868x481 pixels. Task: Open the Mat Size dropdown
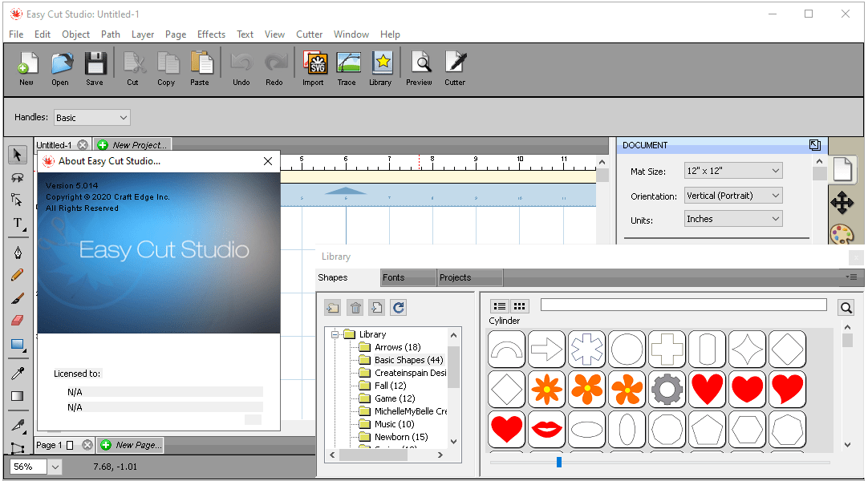click(x=733, y=171)
